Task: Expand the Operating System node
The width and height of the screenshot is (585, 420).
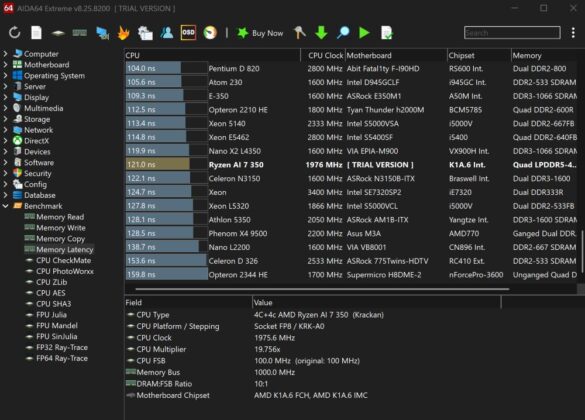Action: [x=6, y=75]
